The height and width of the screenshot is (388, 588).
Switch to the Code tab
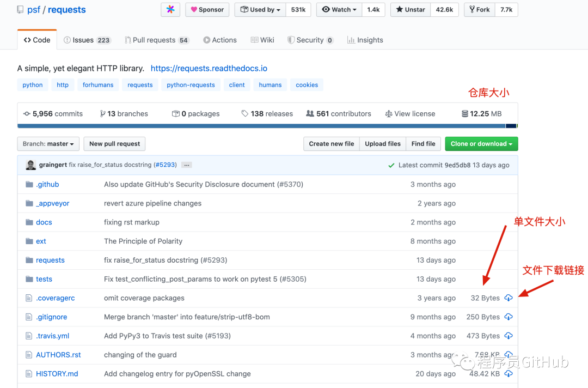point(37,40)
